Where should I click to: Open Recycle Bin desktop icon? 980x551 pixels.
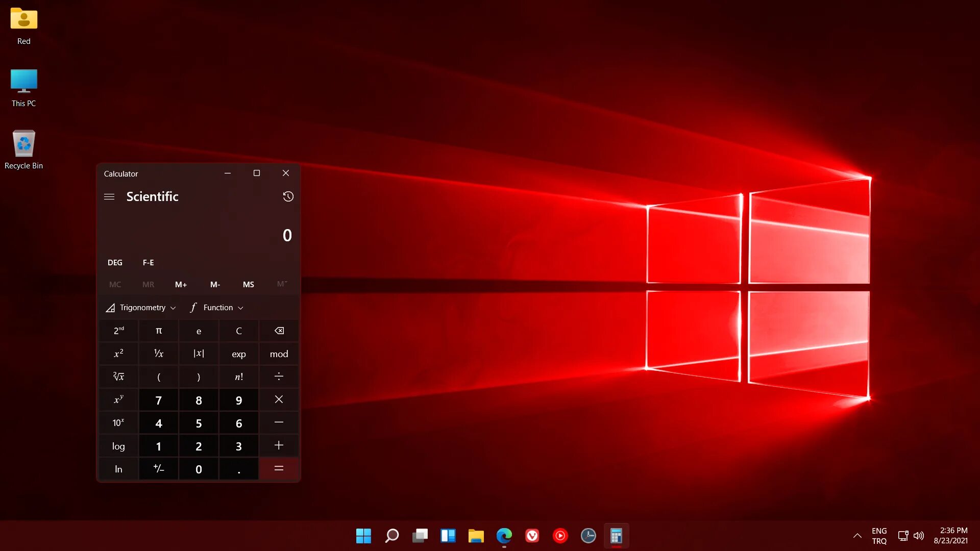[x=23, y=149]
